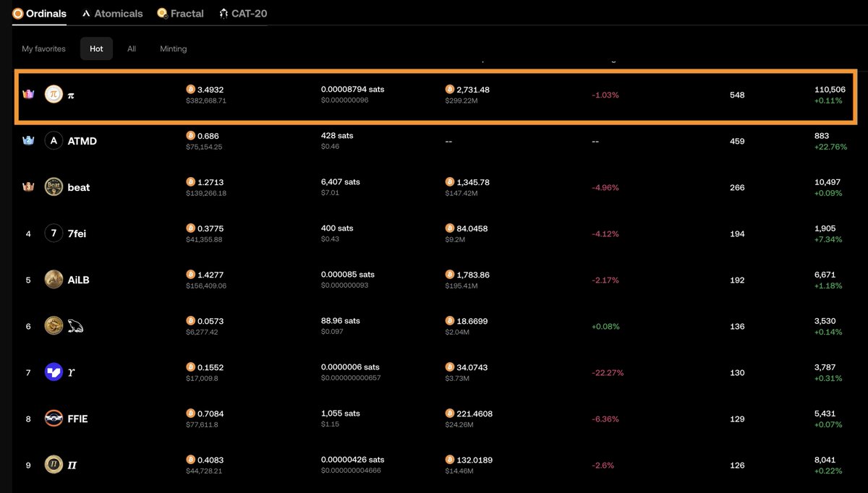Click the CAT-20 cat icon

coord(224,13)
